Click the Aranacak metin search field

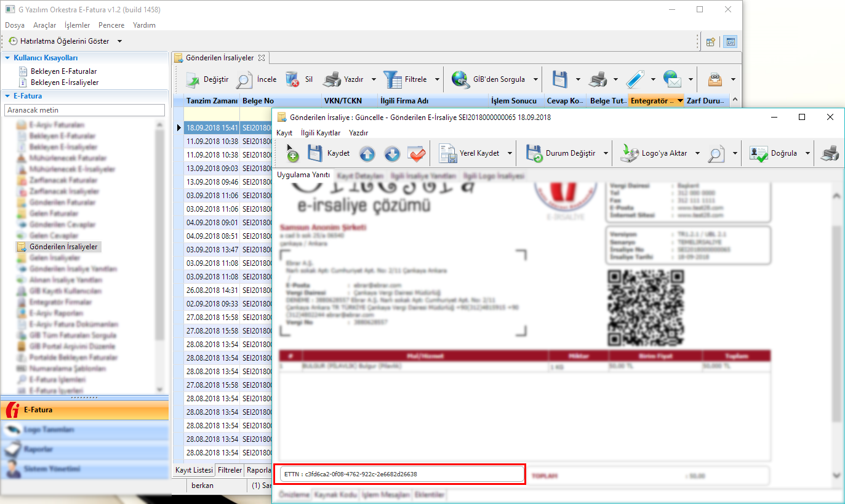click(84, 110)
